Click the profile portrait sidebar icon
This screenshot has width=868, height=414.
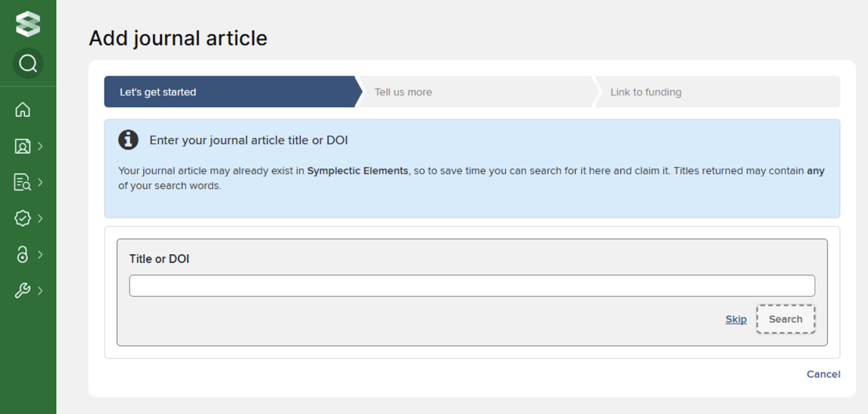click(22, 146)
